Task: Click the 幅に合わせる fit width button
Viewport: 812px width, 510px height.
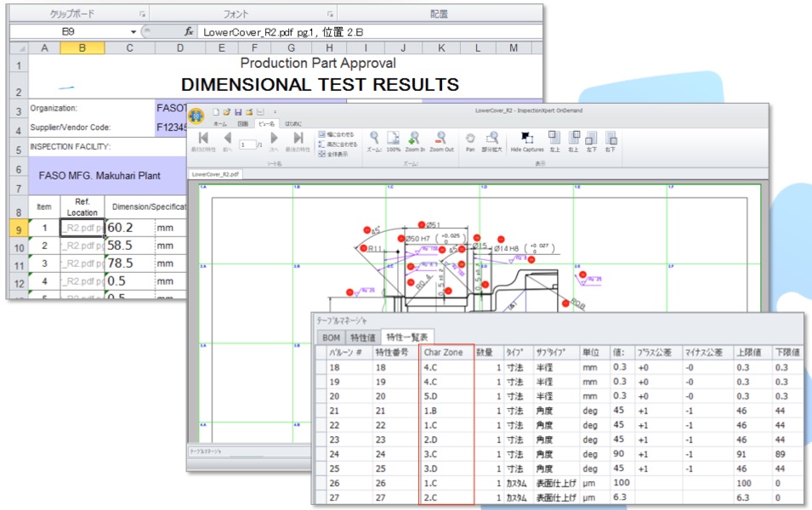Action: point(337,134)
